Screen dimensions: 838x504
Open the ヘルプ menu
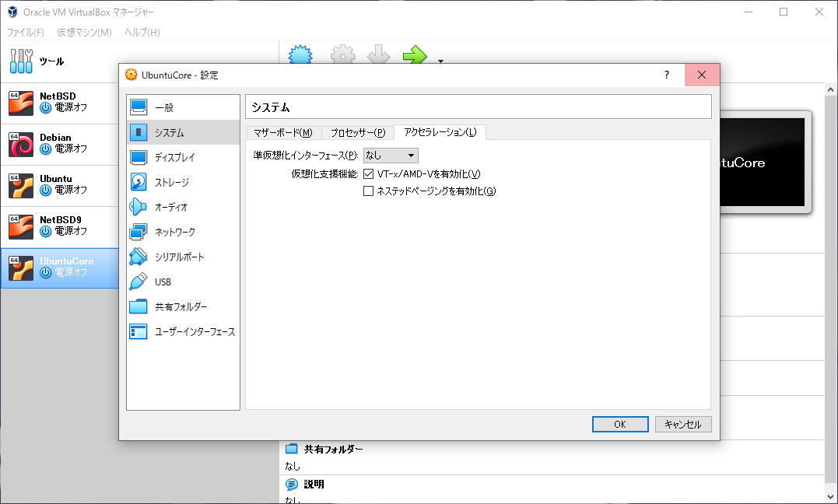[142, 32]
